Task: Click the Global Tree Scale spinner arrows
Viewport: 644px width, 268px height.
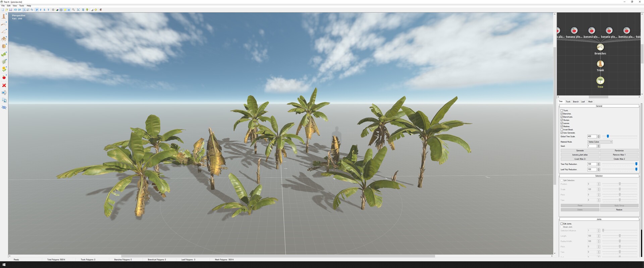Action: [598, 136]
